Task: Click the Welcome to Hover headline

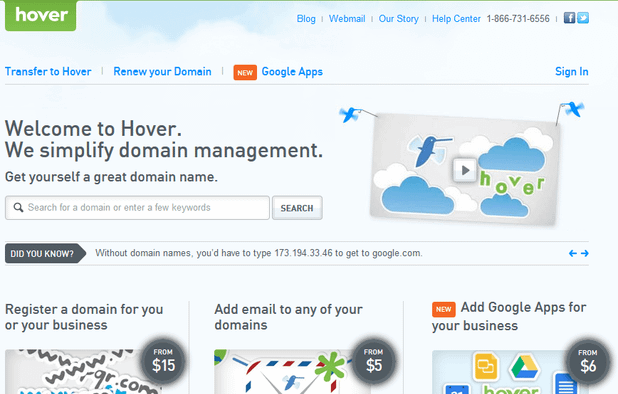Action: pos(93,128)
